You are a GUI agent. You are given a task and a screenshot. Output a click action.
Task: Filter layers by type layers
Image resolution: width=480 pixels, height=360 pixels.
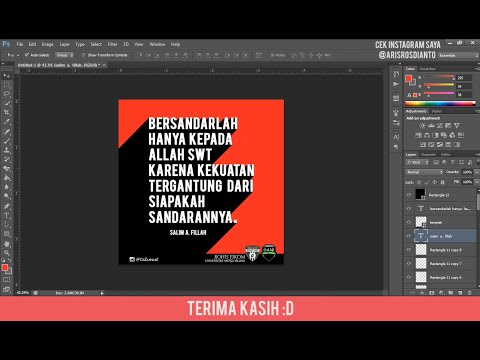click(453, 162)
